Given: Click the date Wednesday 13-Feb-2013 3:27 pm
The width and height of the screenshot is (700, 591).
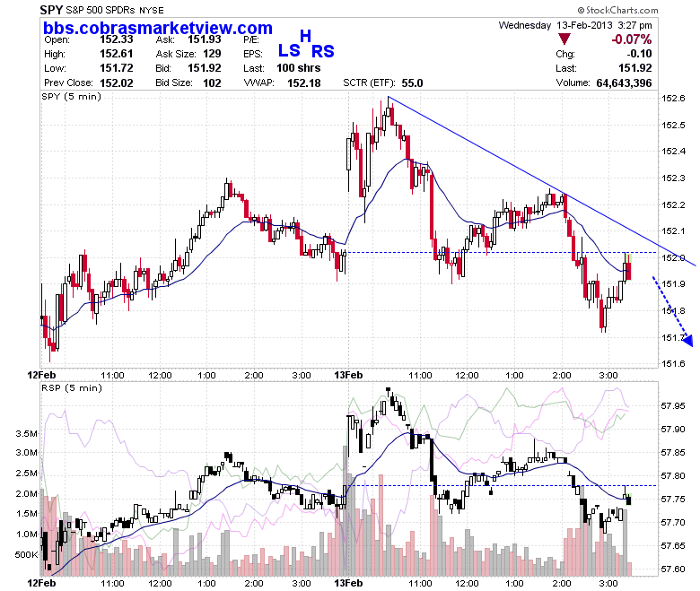Looking at the screenshot, I should 575,25.
